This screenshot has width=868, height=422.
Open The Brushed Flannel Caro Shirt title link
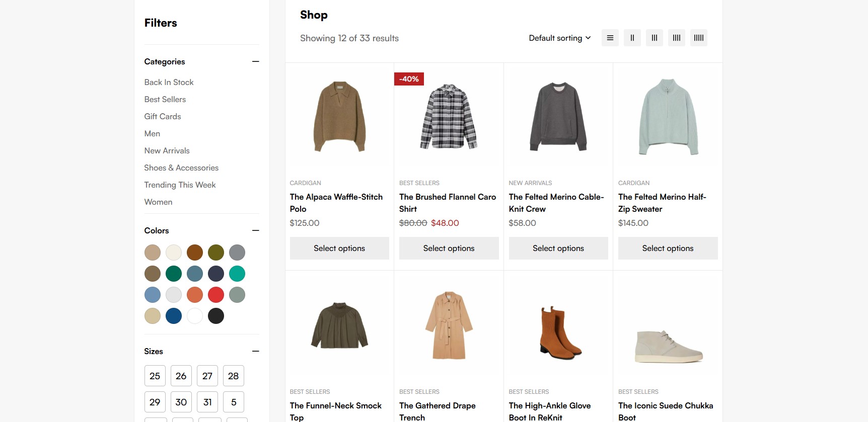pyautogui.click(x=448, y=203)
